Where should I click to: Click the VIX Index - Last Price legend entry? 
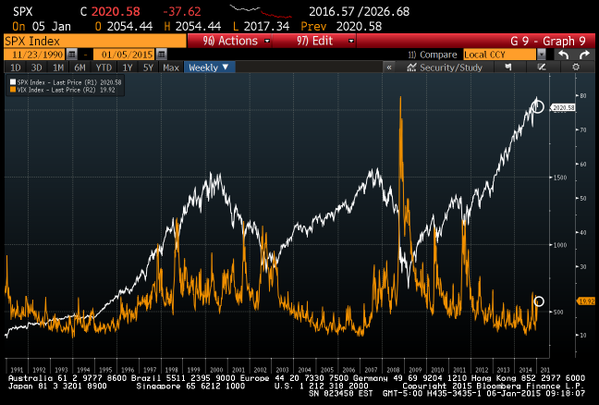tap(63, 90)
